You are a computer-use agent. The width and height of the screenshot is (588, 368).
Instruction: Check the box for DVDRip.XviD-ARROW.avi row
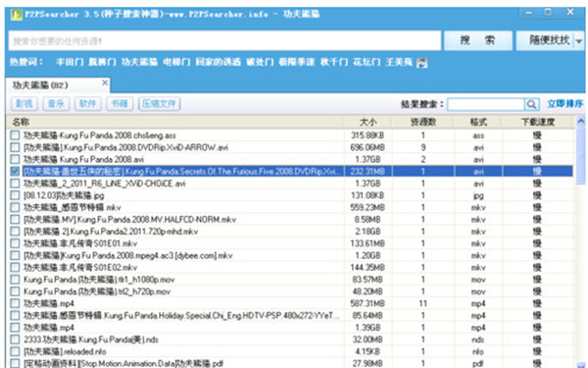(15, 147)
